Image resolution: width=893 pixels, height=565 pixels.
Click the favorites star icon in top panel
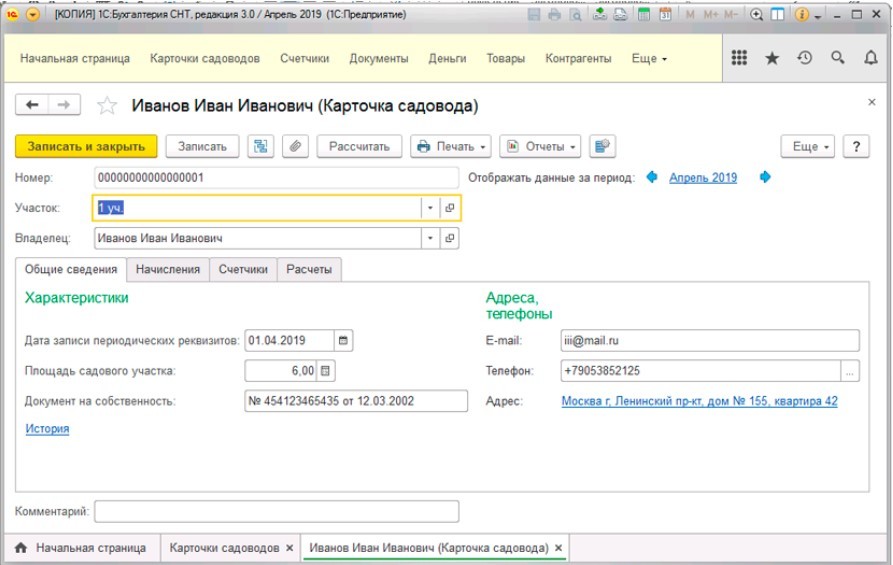coord(771,59)
